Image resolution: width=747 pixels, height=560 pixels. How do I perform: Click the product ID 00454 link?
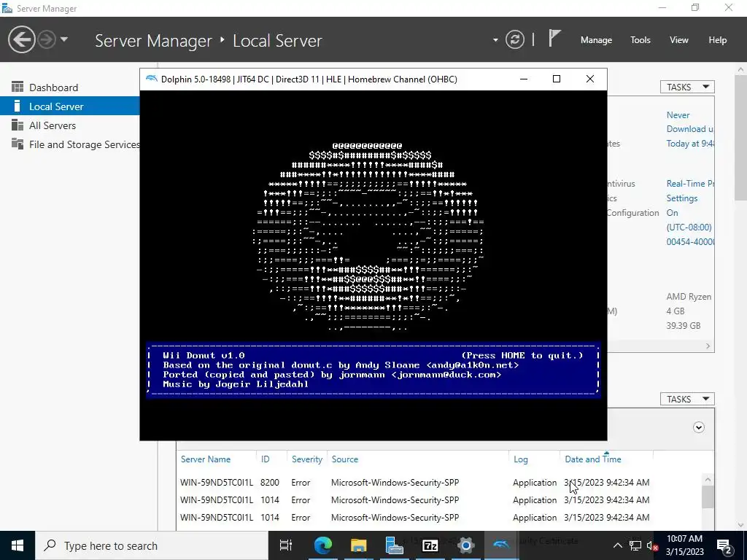pyautogui.click(x=690, y=242)
